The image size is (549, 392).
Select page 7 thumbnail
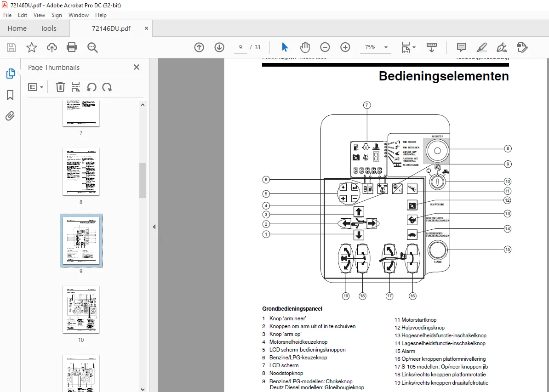click(81, 114)
